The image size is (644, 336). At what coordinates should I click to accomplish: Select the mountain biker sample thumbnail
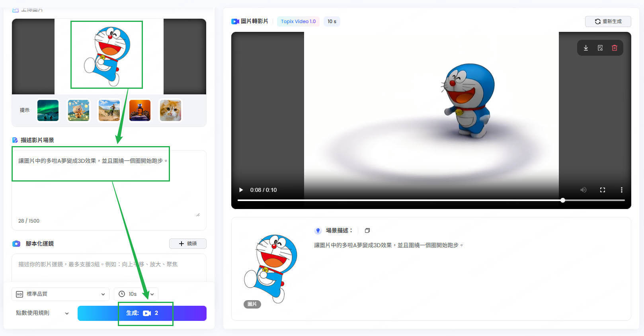pos(109,110)
